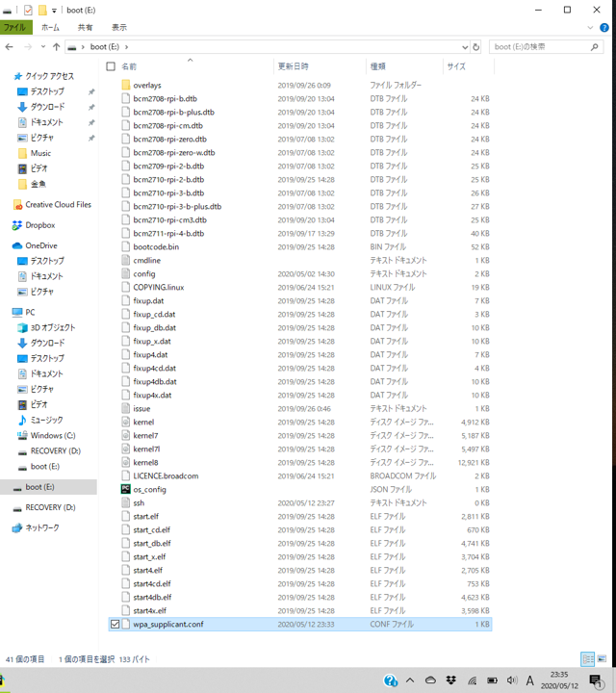This screenshot has width=616, height=693.
Task: Open the quick access toolbar customize dropdown
Action: coord(54,11)
